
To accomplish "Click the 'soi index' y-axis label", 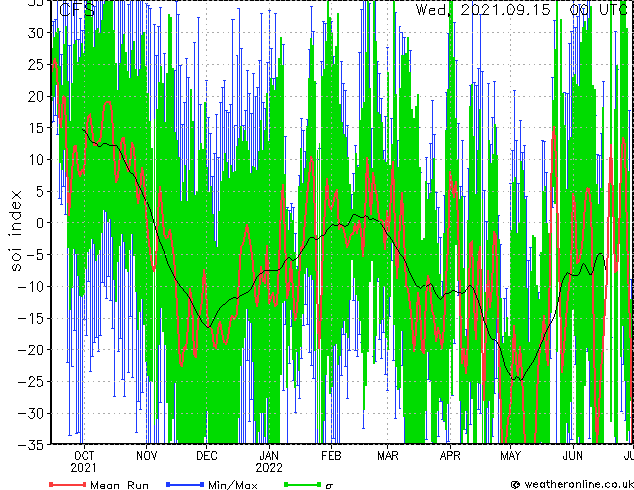I will (x=15, y=230).
